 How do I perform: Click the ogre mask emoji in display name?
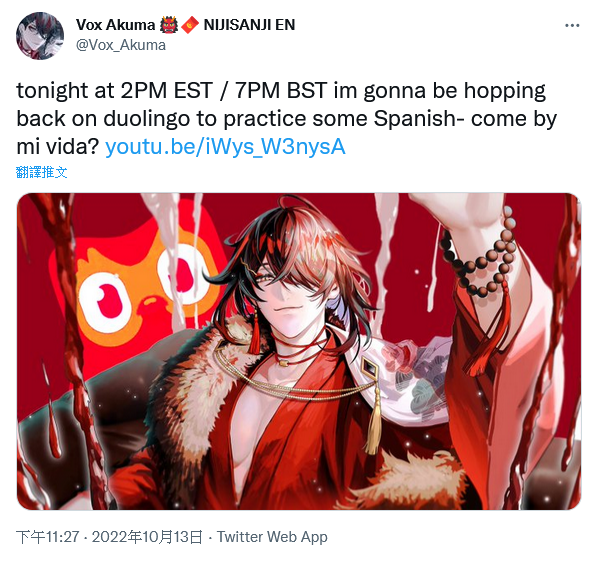coord(168,25)
